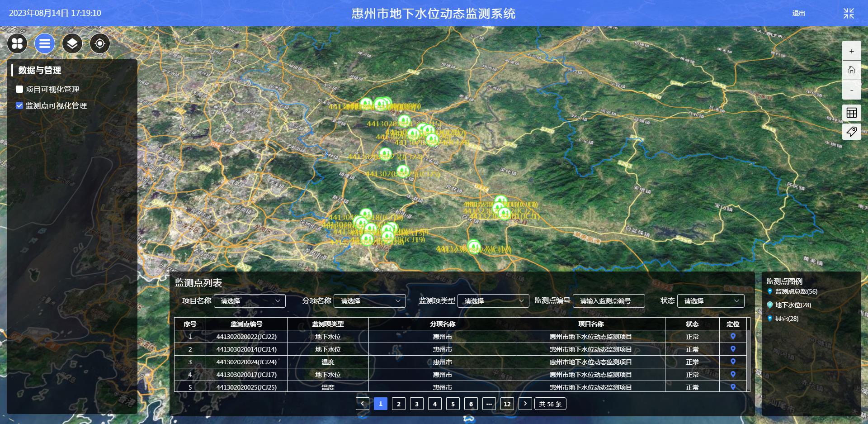Uncheck the 监测点可视化管理 checkbox
This screenshot has height=424, width=868.
point(19,105)
